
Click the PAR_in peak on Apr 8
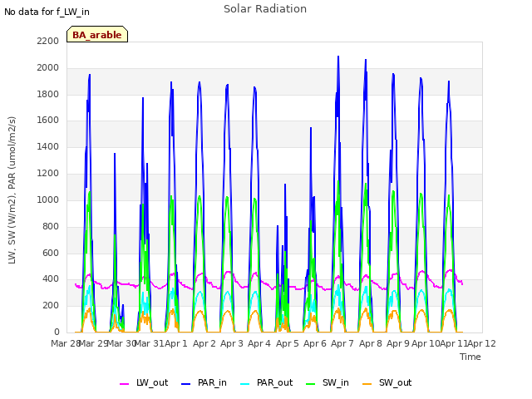point(366,60)
